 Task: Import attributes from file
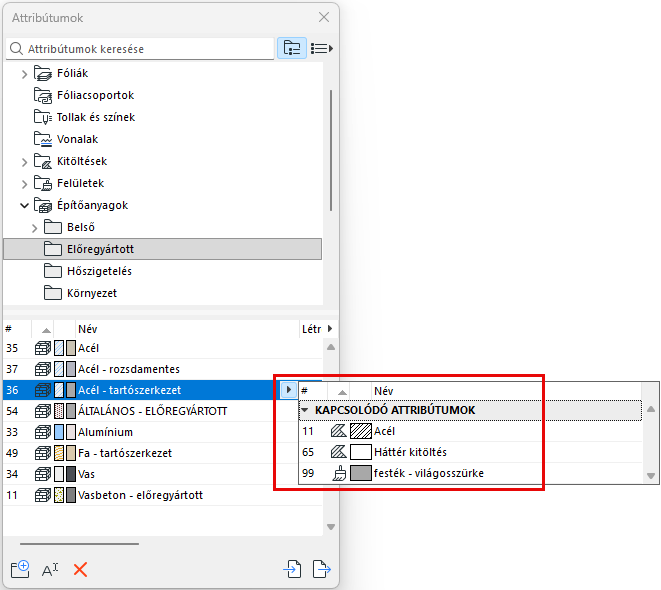click(x=292, y=569)
